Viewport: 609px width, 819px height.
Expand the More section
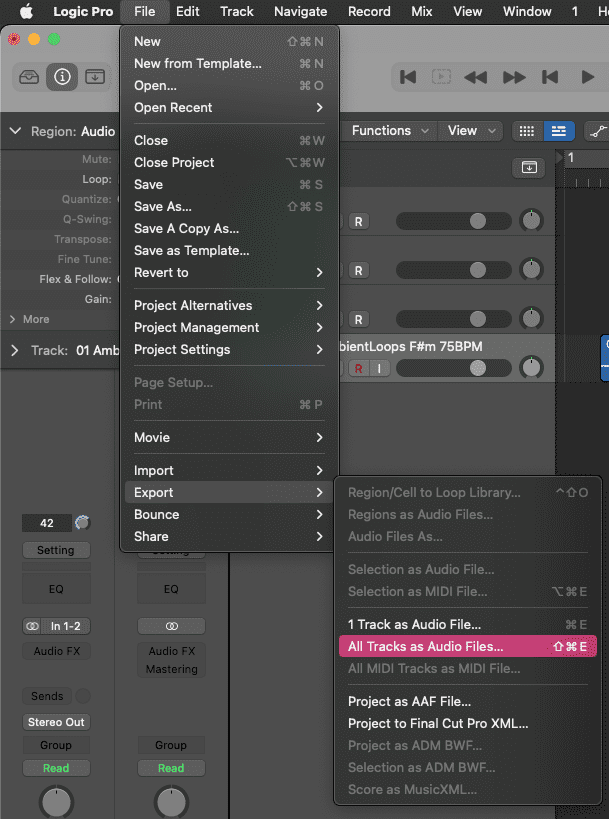coord(13,319)
